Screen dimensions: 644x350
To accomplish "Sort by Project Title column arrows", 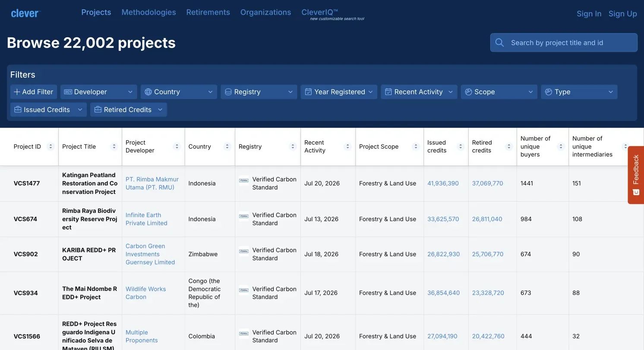I will (114, 147).
